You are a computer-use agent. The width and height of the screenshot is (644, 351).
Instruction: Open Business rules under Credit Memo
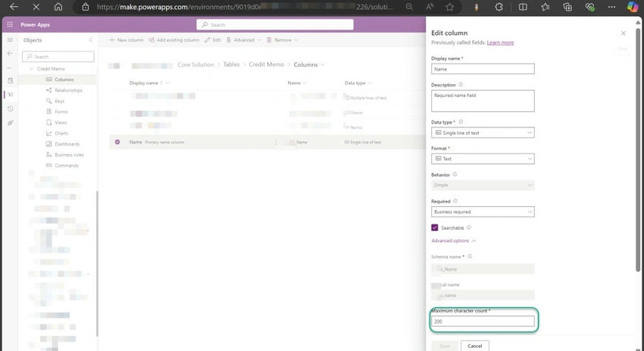(69, 155)
